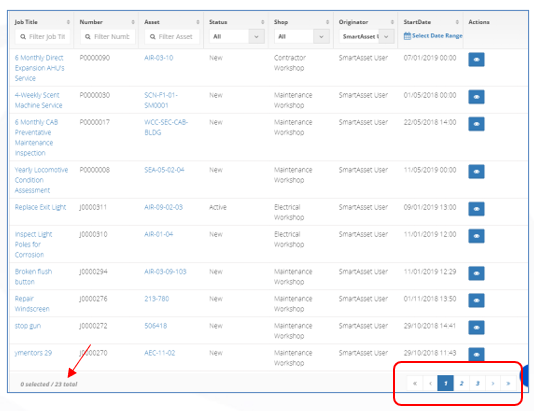Click the date 07/01/2019 00:00
Screen dimensions: 534x411
coord(430,58)
